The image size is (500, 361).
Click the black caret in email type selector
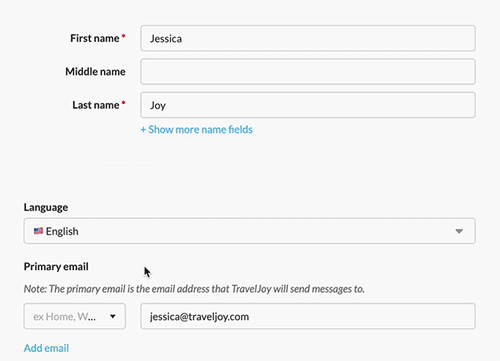coord(113,316)
